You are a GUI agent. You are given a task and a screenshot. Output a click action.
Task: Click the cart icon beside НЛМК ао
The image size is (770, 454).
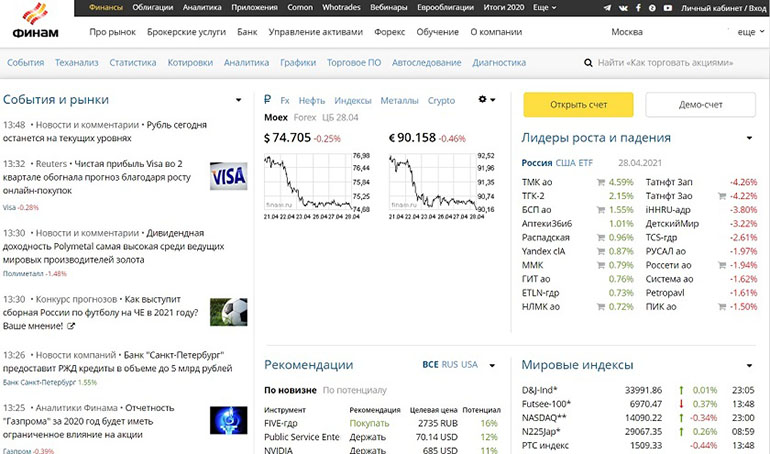[601, 307]
